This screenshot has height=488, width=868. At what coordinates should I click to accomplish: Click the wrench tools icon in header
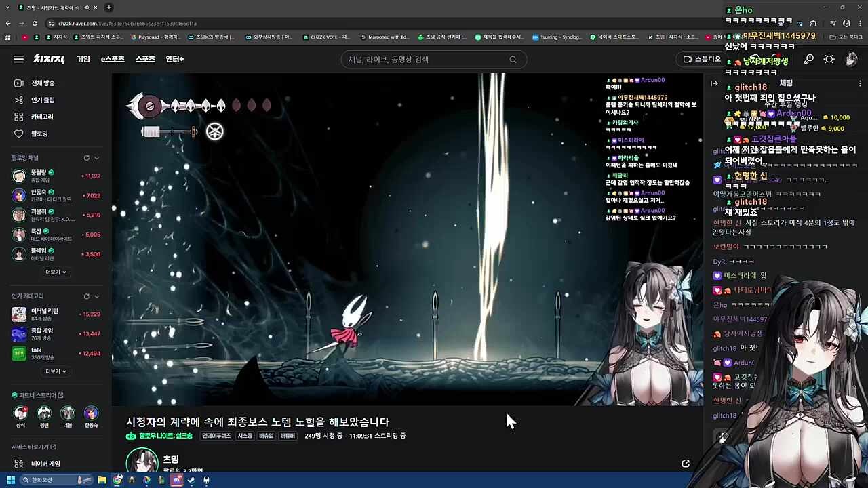pos(808,60)
